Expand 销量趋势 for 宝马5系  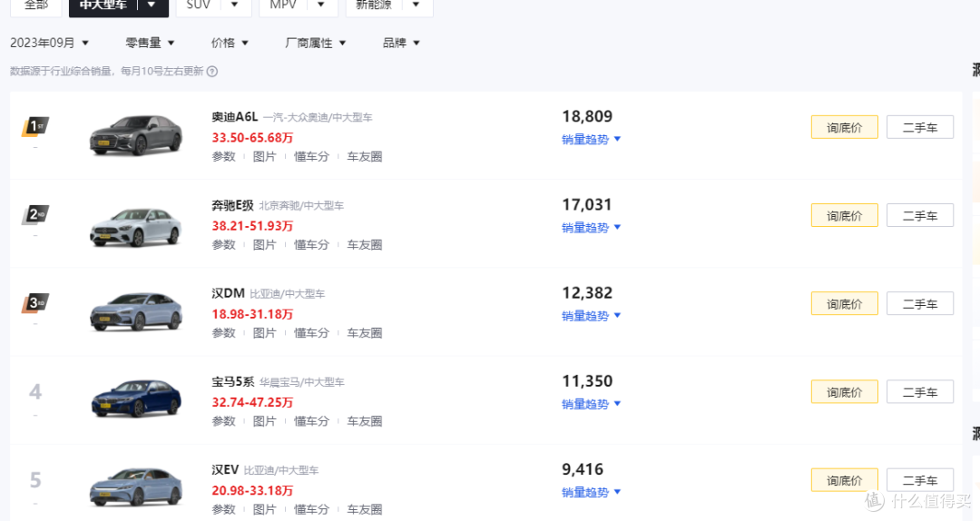click(592, 404)
